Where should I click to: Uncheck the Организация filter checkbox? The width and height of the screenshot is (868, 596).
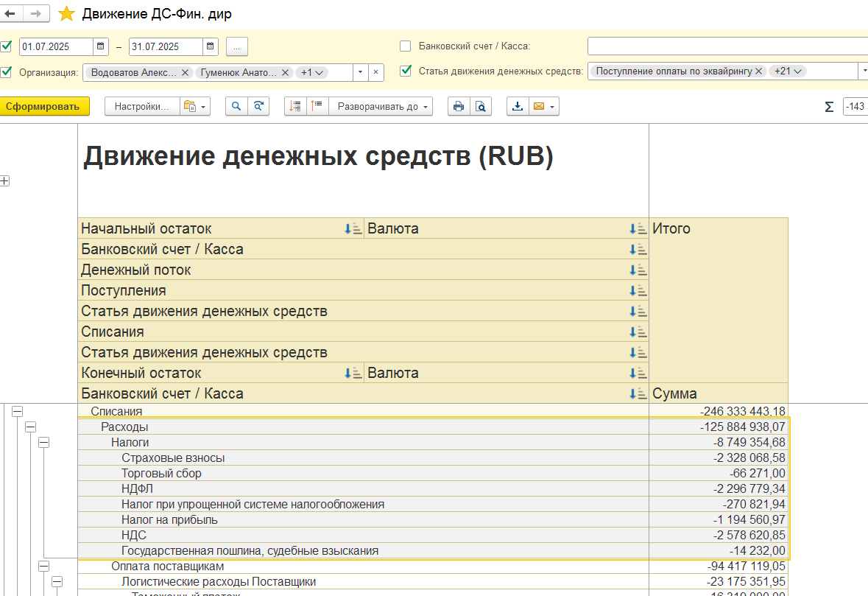(6, 71)
